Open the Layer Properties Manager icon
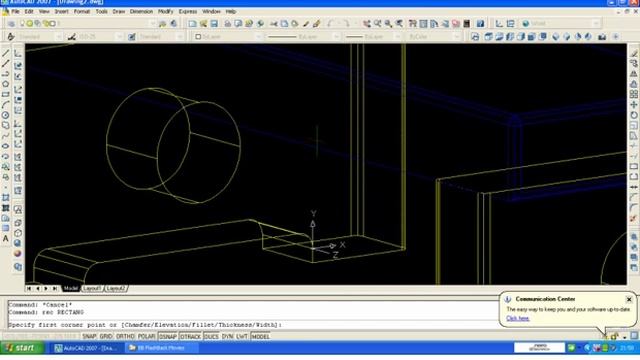Screen dimensions: 640x360 click(x=11, y=24)
